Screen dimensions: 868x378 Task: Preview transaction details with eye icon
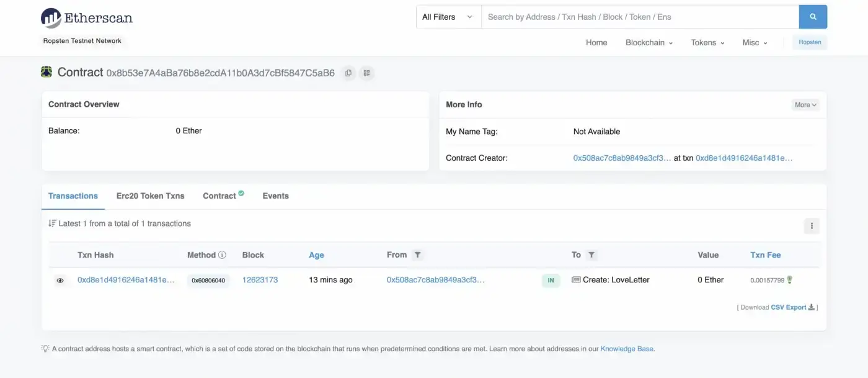tap(60, 281)
